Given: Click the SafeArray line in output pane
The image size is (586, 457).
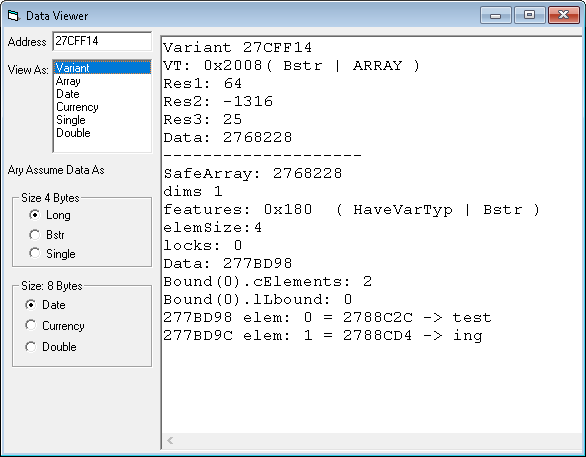Looking at the screenshot, I should pyautogui.click(x=253, y=173).
